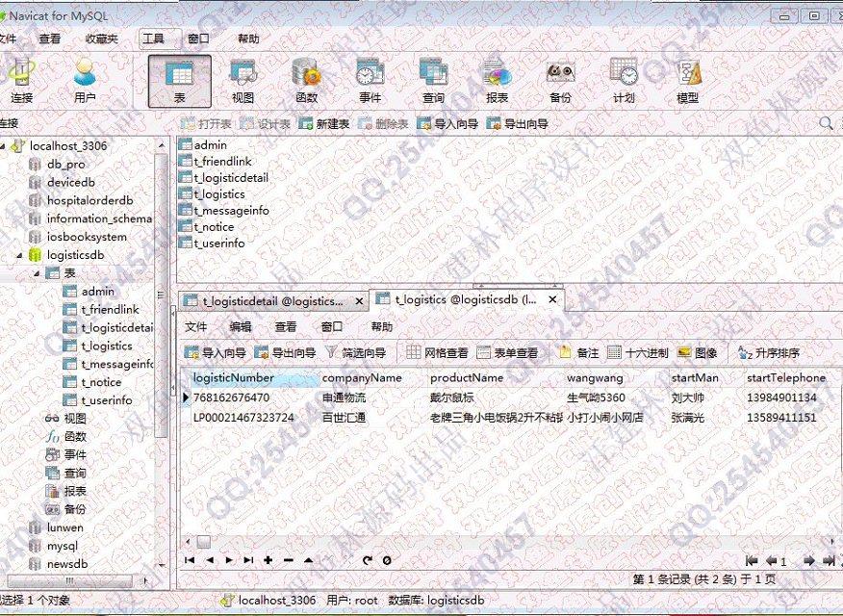Open 文件 menu in table editor
Screen dimensions: 843x616
(x=195, y=327)
